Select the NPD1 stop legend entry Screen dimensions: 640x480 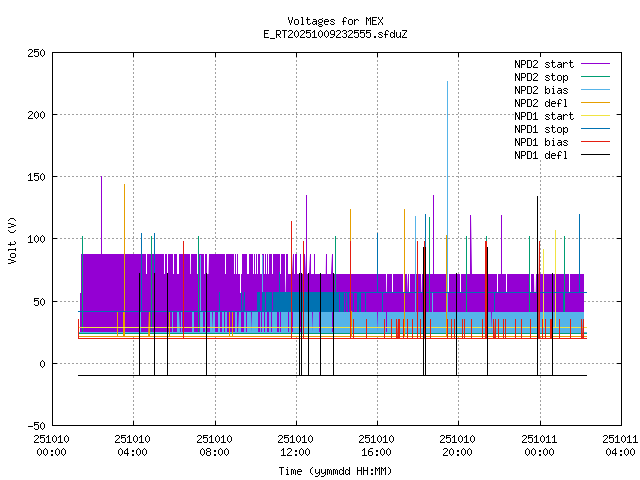tap(543, 129)
